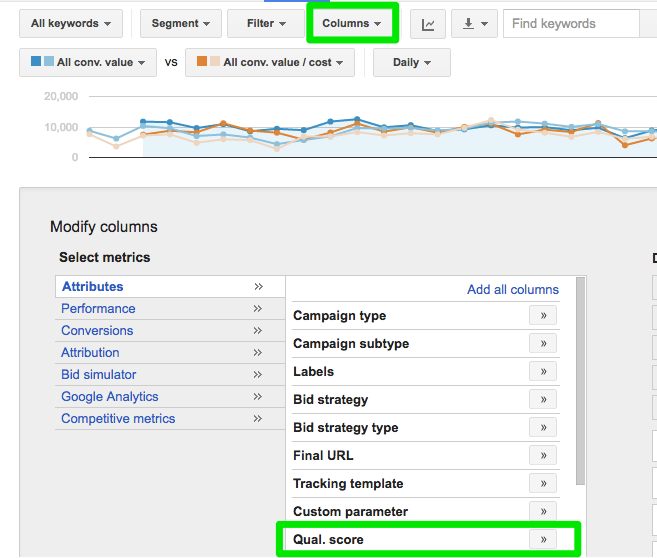The height and width of the screenshot is (558, 657).
Task: Click the chart toggle icon
Action: pyautogui.click(x=428, y=24)
